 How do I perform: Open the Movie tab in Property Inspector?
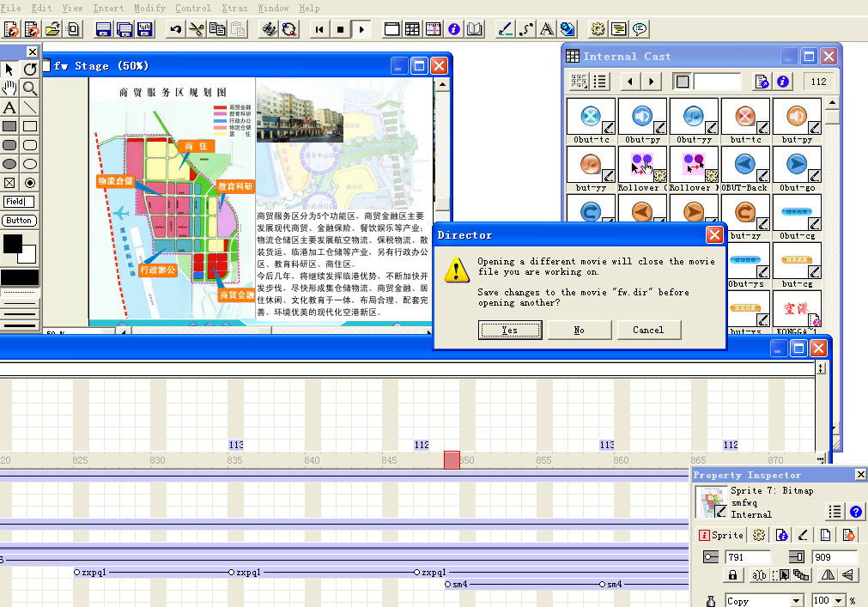coord(848,535)
